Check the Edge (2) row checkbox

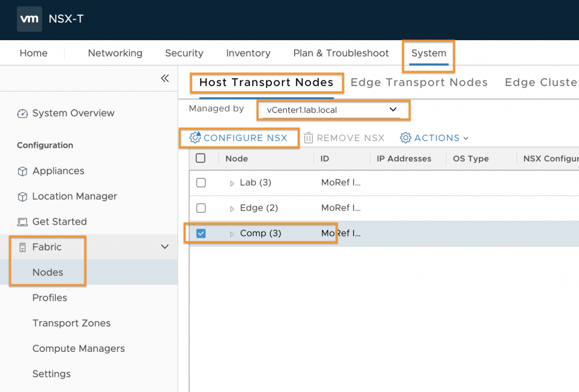201,208
